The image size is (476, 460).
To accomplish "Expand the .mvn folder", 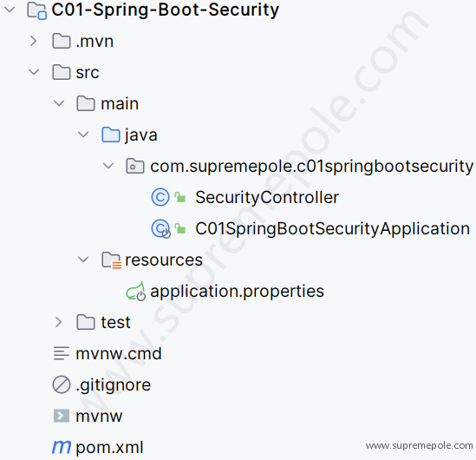I will pos(34,41).
